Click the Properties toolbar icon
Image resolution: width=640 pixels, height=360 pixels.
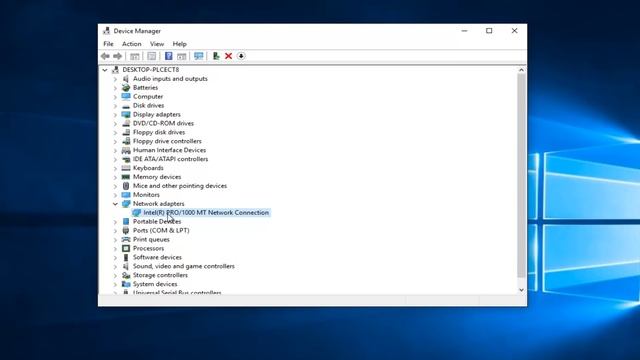[x=151, y=56]
